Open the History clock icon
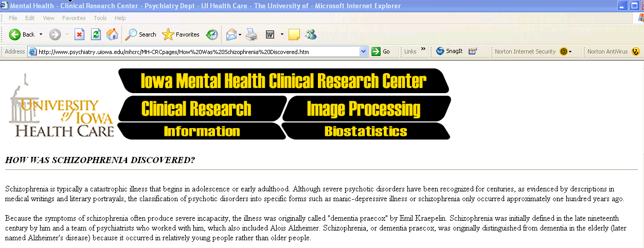This screenshot has width=644, height=248. (x=212, y=34)
